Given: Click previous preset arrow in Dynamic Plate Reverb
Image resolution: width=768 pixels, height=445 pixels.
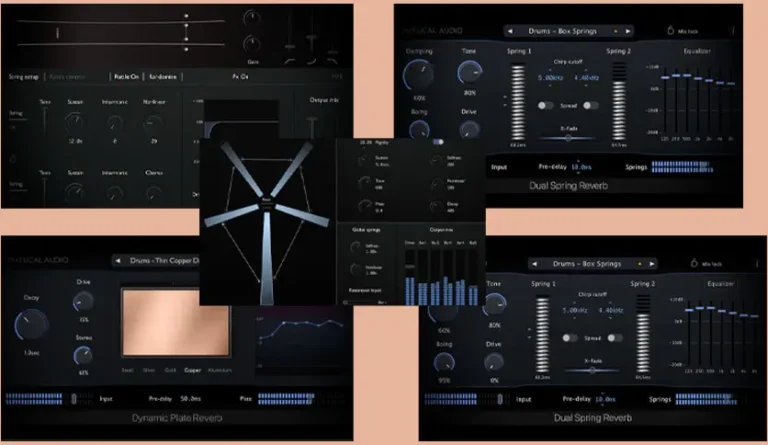Looking at the screenshot, I should coord(119,262).
